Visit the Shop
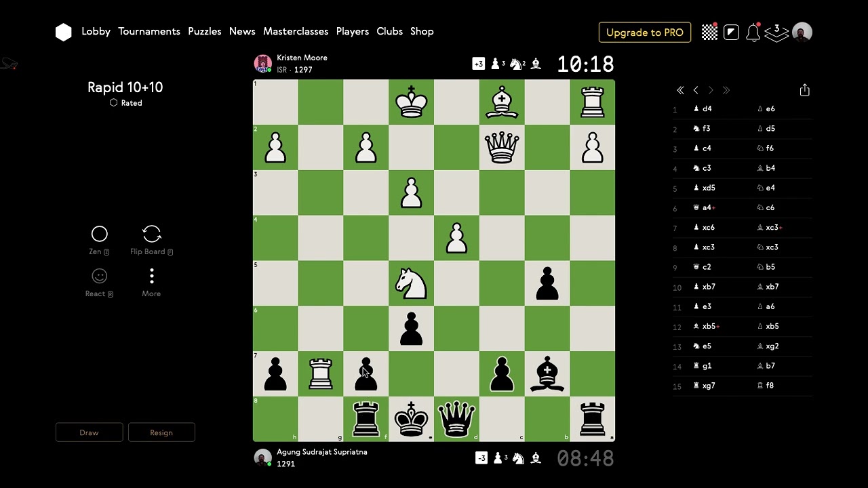 coord(422,32)
